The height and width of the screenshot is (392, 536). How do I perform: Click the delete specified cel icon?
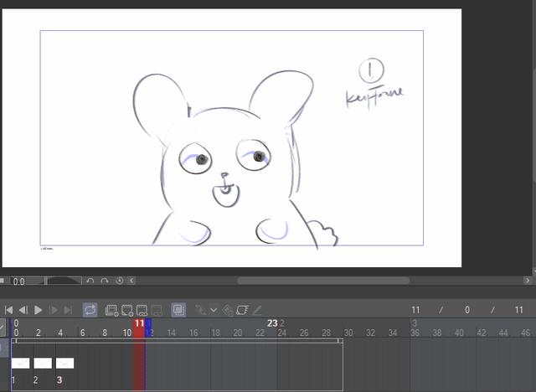click(158, 310)
